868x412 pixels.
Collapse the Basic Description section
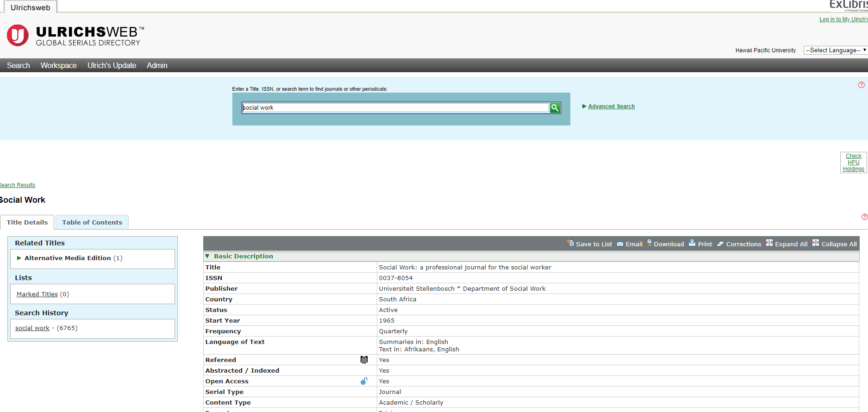tap(207, 256)
